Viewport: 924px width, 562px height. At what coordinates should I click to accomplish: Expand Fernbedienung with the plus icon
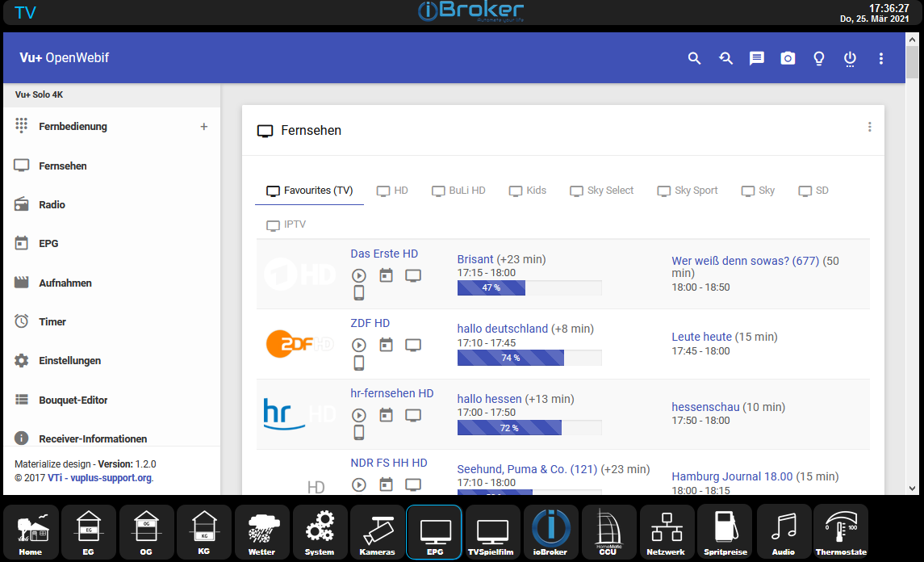tap(204, 127)
